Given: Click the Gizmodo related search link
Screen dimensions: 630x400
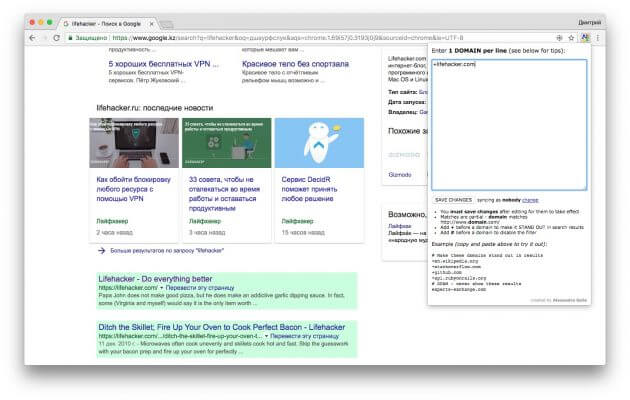Looking at the screenshot, I should (400, 175).
